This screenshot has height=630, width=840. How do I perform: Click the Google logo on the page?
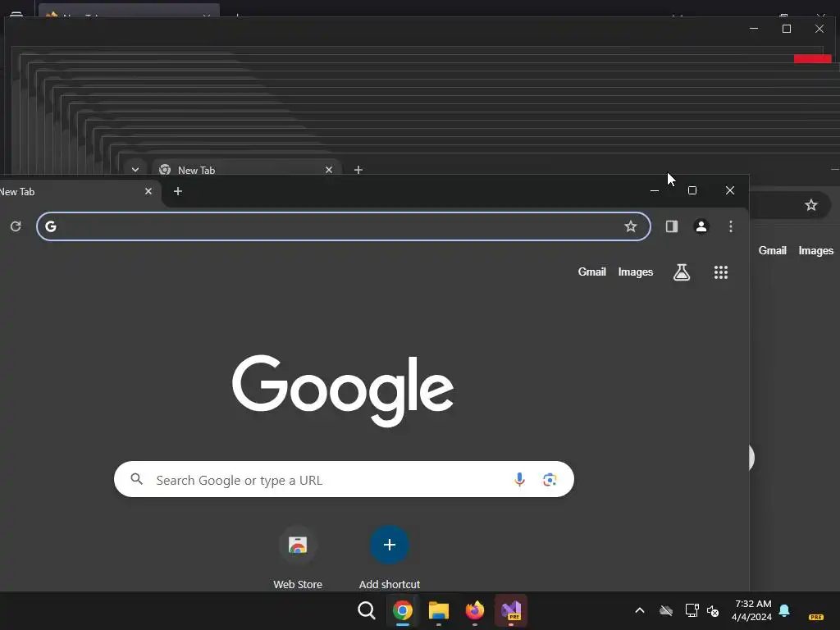click(343, 390)
